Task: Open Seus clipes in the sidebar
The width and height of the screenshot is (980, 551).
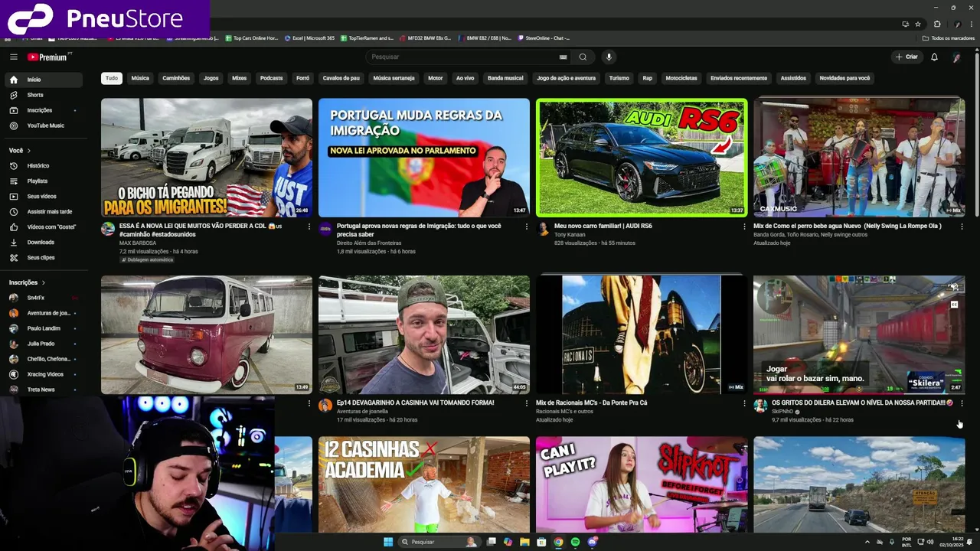Action: point(43,257)
